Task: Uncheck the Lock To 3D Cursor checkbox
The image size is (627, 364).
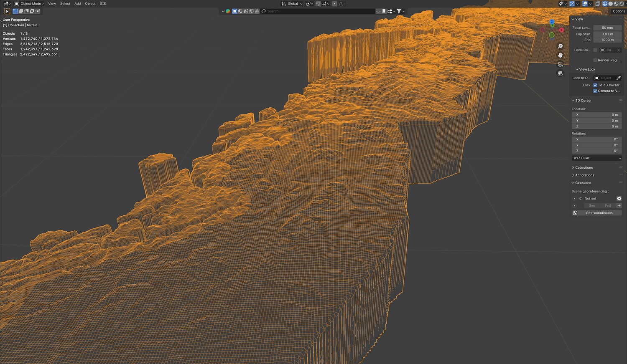Action: tap(595, 85)
